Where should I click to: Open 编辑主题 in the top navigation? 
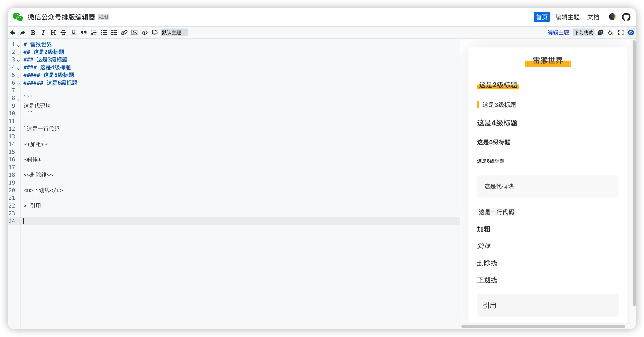pos(567,17)
